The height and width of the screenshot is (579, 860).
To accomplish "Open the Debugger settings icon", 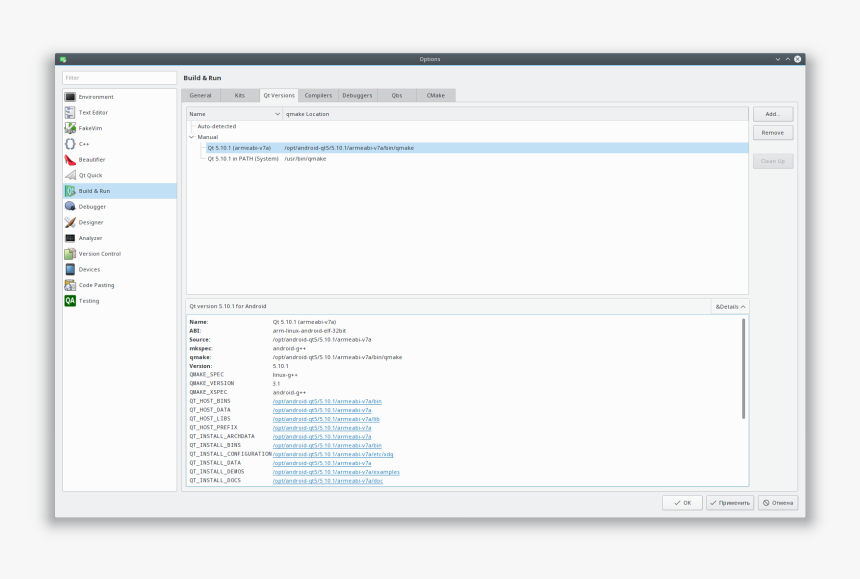I will click(x=70, y=207).
